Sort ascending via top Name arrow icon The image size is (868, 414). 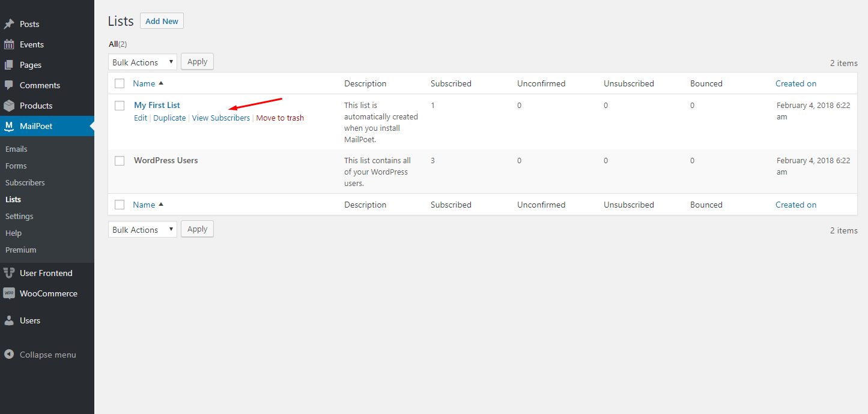pyautogui.click(x=161, y=83)
